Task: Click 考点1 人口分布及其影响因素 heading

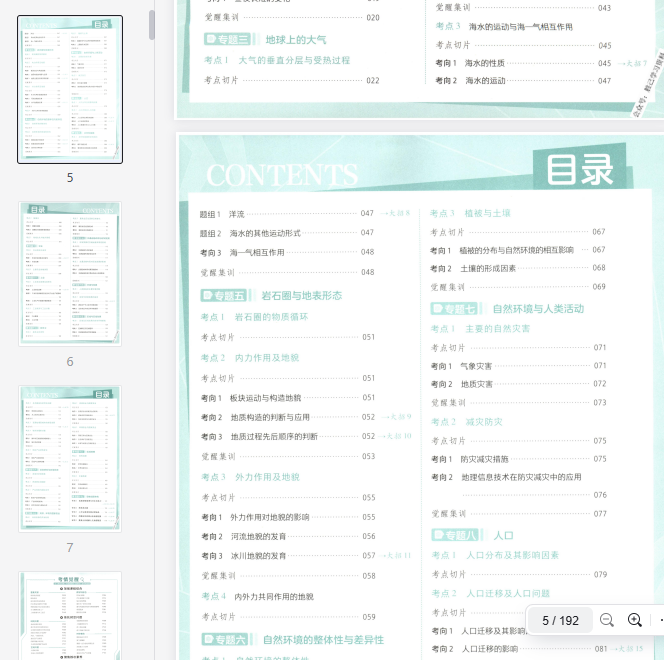Action: point(495,555)
